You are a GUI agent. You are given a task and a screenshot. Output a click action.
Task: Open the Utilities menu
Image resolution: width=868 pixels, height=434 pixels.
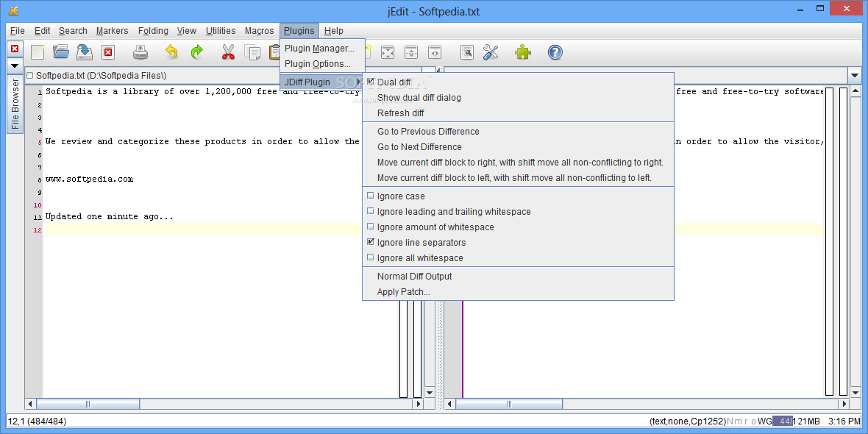[221, 31]
